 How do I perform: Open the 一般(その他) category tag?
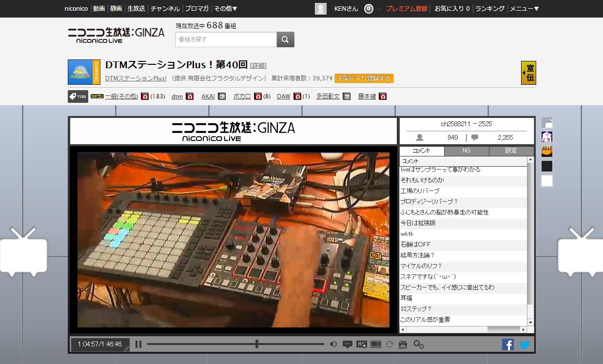coord(121,96)
